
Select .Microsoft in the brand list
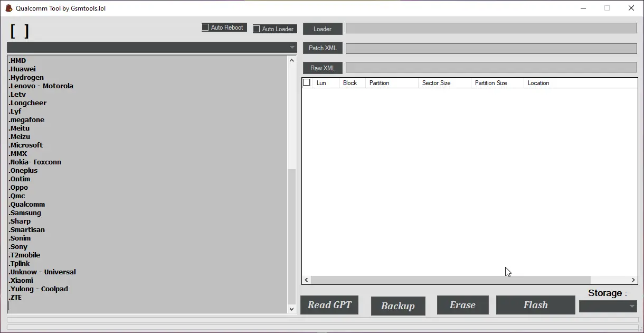[26, 145]
